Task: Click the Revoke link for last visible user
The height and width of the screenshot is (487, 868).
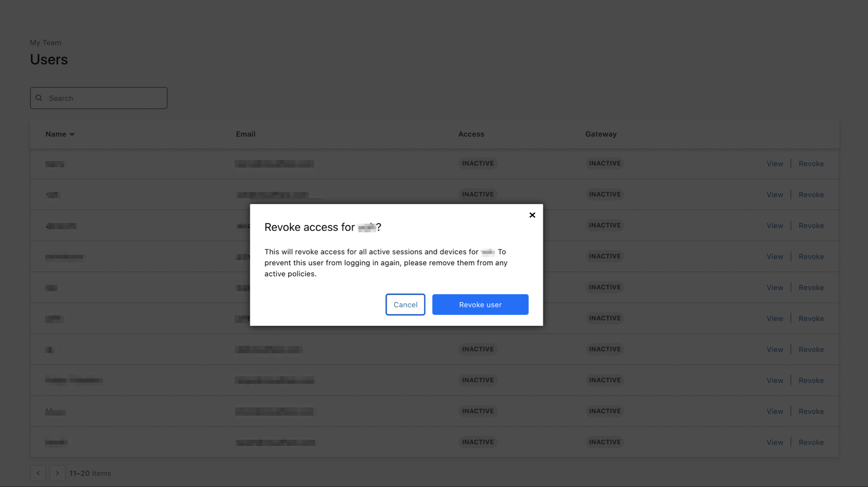Action: coord(811,442)
